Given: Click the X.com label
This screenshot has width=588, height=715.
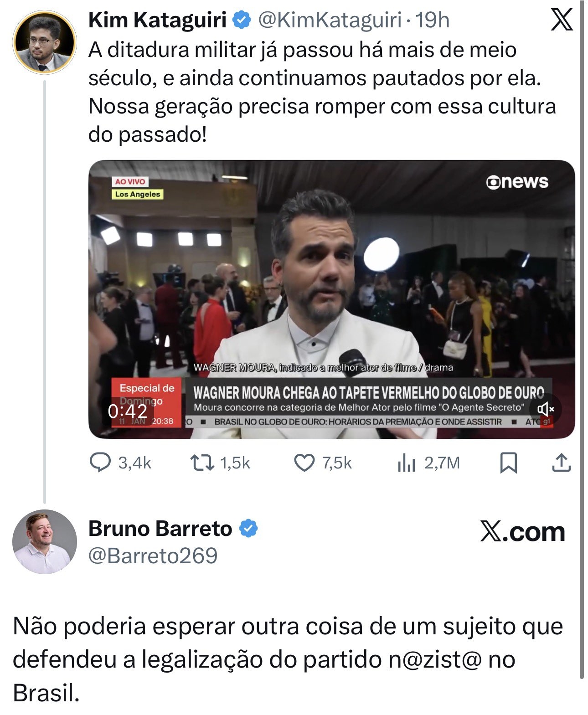Looking at the screenshot, I should pos(522,531).
